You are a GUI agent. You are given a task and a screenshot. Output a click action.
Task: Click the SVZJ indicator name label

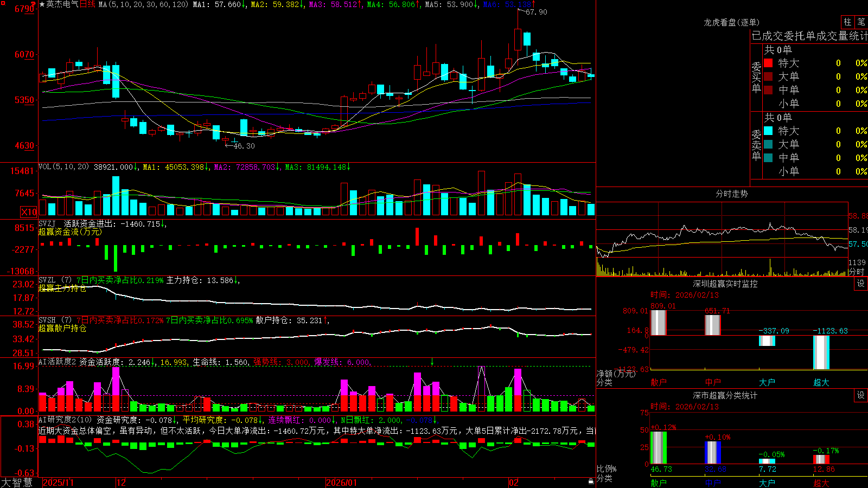point(47,223)
